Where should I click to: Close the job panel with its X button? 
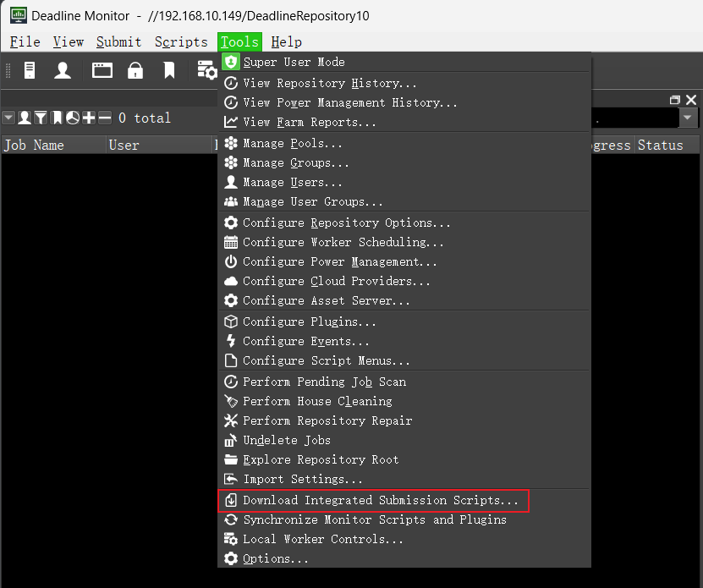tap(691, 100)
